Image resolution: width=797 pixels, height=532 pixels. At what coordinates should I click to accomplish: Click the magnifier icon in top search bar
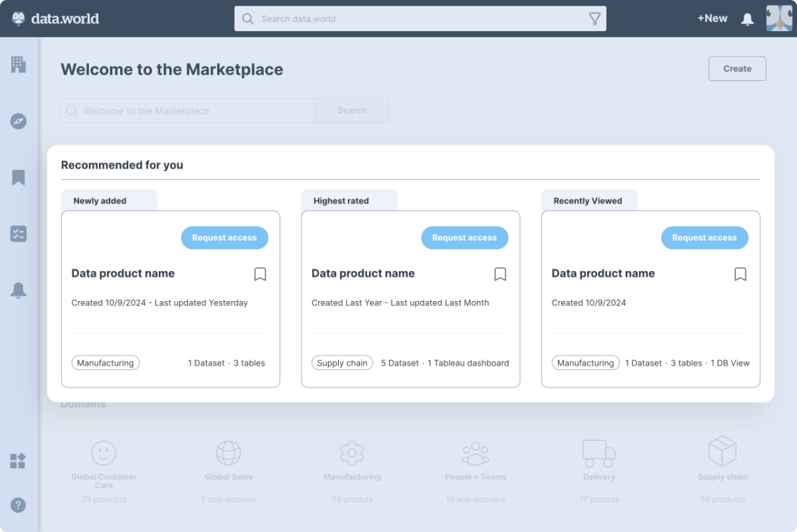[x=248, y=19]
